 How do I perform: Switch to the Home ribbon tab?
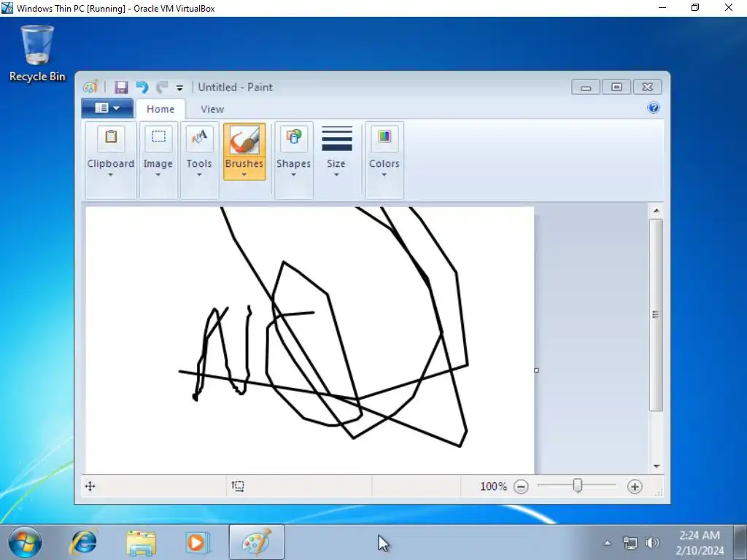(x=160, y=109)
